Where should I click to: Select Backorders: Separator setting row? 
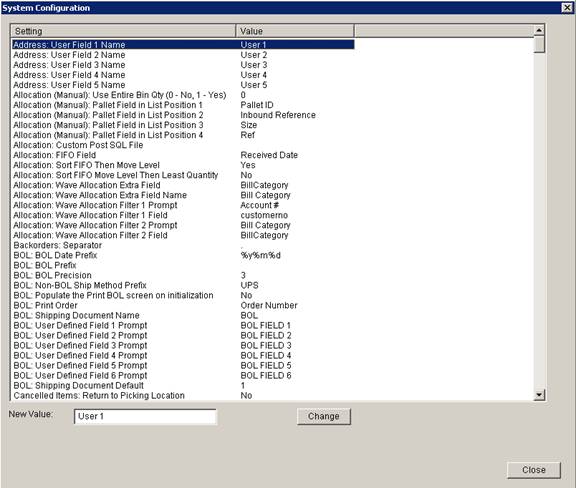click(x=183, y=245)
